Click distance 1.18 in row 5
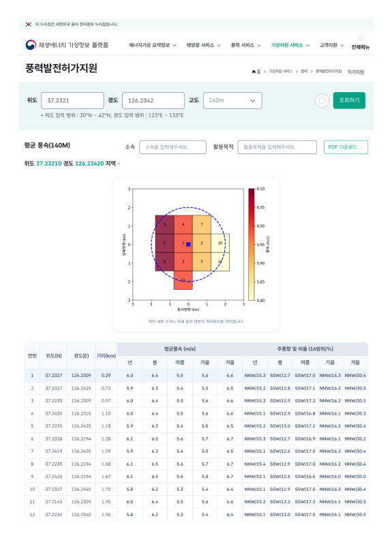 click(x=106, y=426)
